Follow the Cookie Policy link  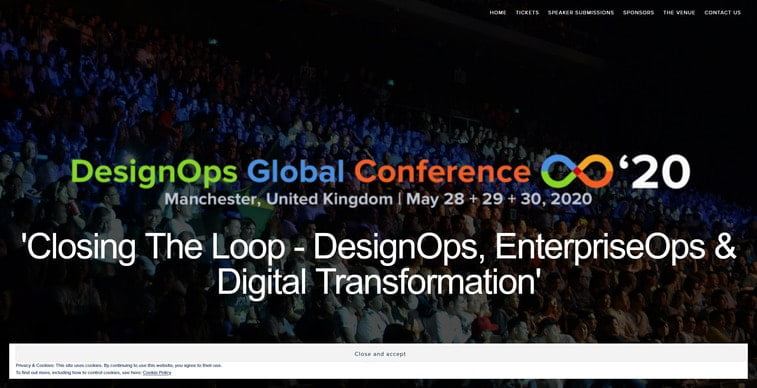(157, 373)
